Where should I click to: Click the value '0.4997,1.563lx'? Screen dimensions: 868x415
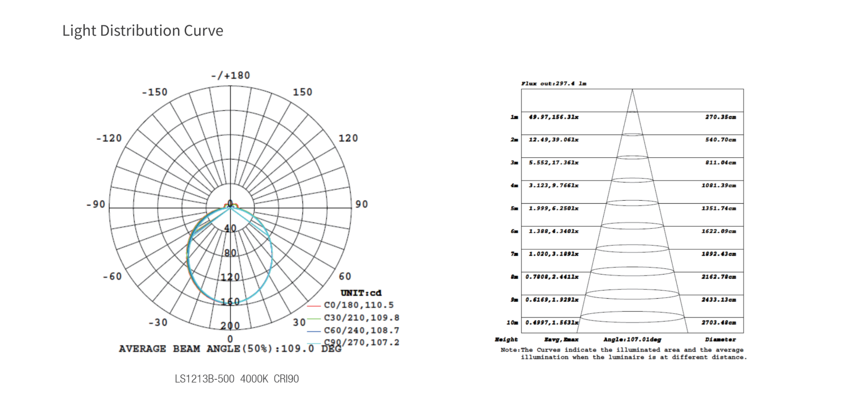(x=552, y=322)
